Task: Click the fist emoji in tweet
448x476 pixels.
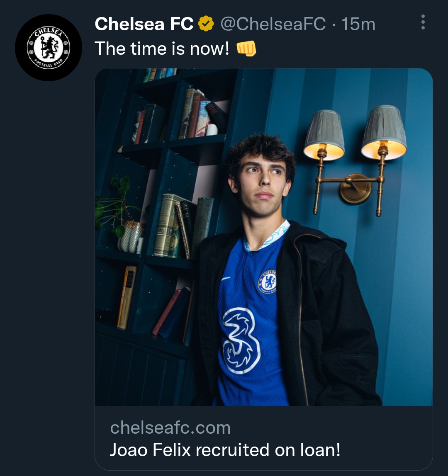Action: pyautogui.click(x=246, y=49)
